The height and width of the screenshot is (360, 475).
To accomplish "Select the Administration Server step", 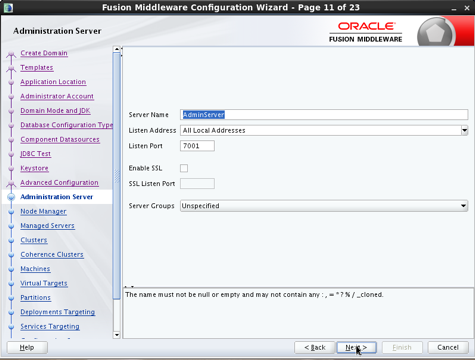I will pyautogui.click(x=56, y=197).
